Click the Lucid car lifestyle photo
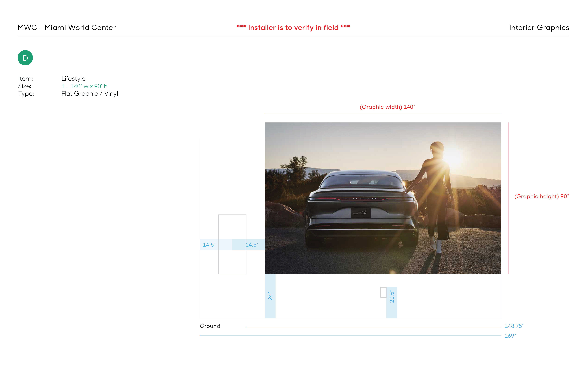The image size is (588, 380). (x=383, y=198)
